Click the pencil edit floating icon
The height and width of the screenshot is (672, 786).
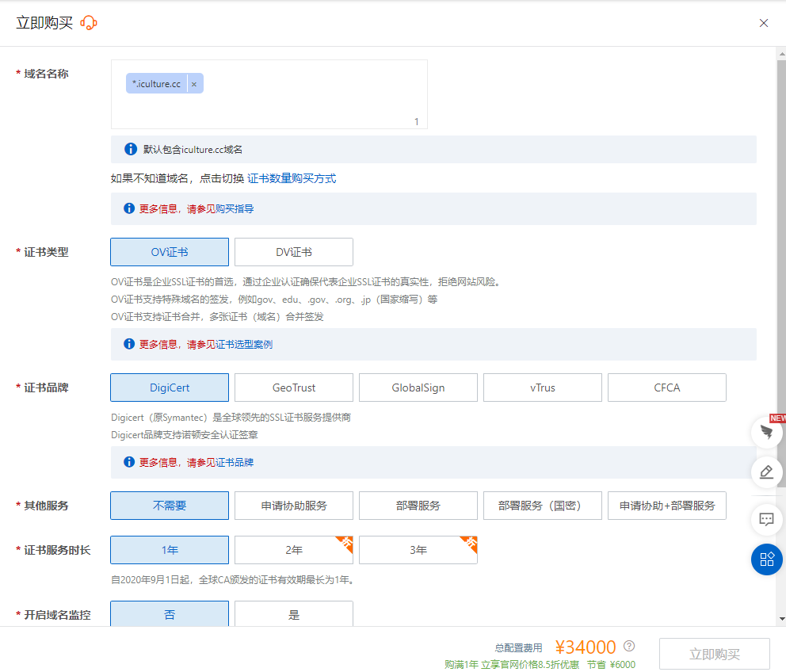pyautogui.click(x=766, y=472)
